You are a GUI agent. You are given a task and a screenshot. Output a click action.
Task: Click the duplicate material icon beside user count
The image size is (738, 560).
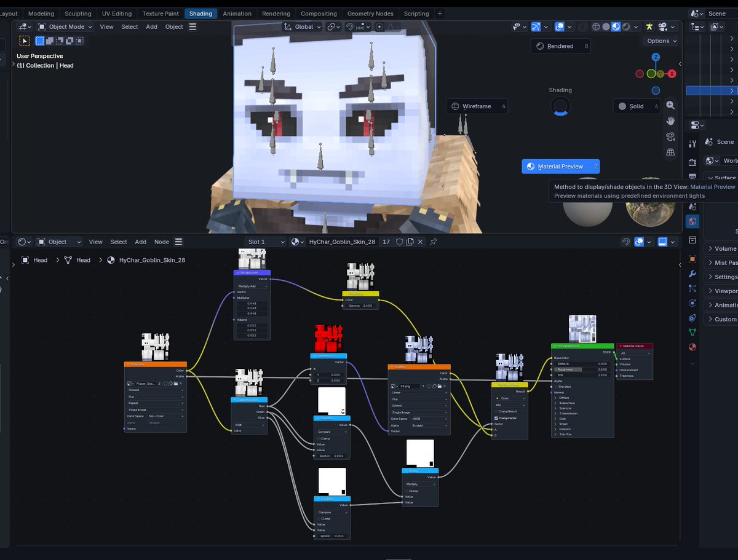point(410,242)
